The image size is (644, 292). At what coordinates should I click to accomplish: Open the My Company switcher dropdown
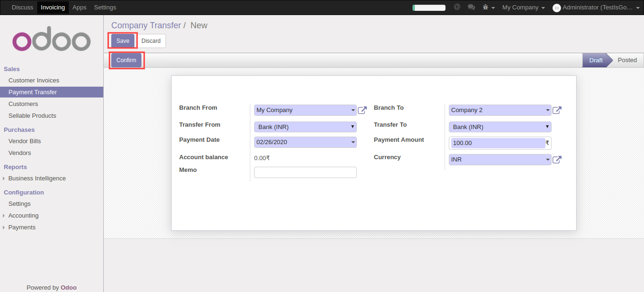(523, 8)
